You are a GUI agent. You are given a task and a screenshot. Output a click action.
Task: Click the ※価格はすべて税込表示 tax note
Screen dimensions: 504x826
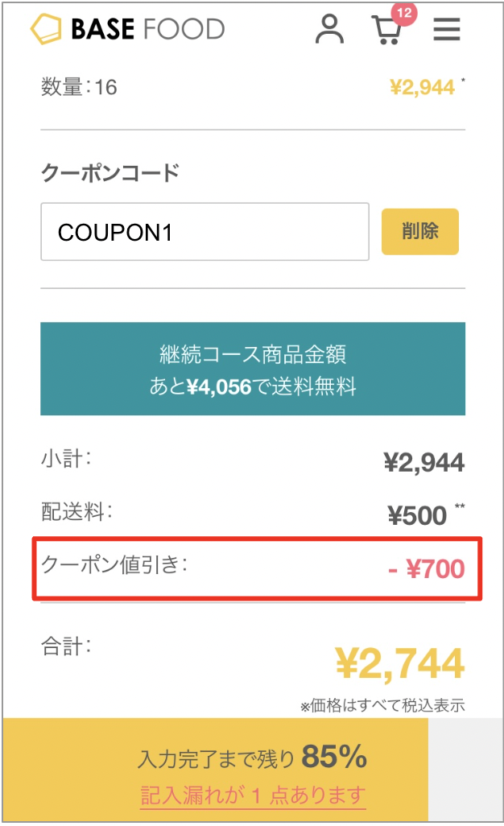click(x=382, y=706)
